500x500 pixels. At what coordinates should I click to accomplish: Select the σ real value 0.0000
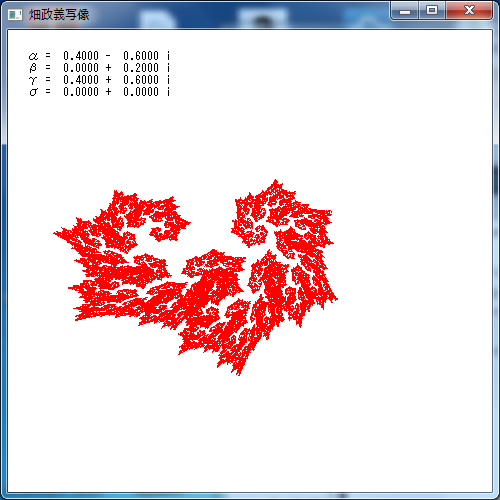pos(81,92)
